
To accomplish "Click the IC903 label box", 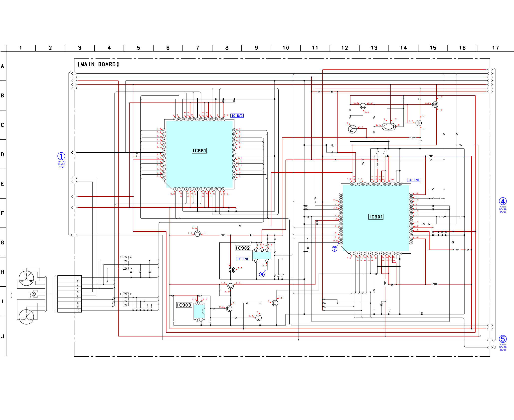I will 184,305.
